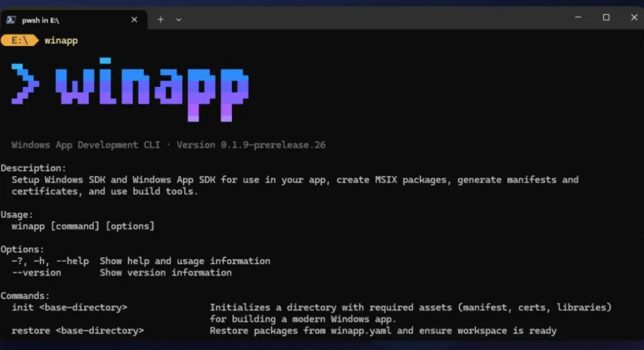Click the 'Commands:' heading

click(x=25, y=296)
